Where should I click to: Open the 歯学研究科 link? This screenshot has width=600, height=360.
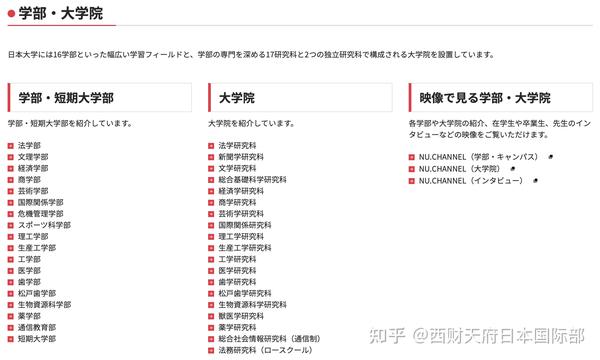[x=237, y=282]
